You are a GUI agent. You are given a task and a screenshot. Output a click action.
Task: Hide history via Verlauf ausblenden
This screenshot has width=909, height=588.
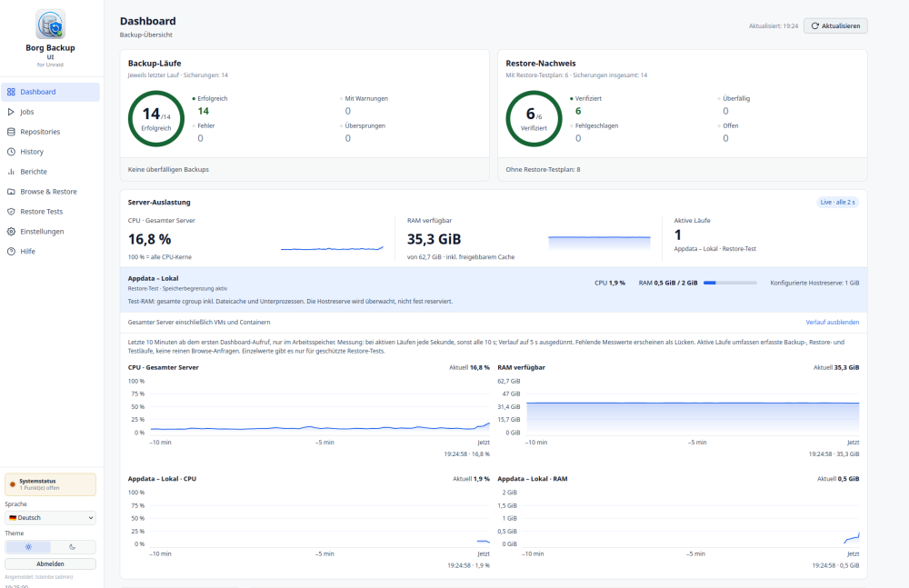pos(832,323)
